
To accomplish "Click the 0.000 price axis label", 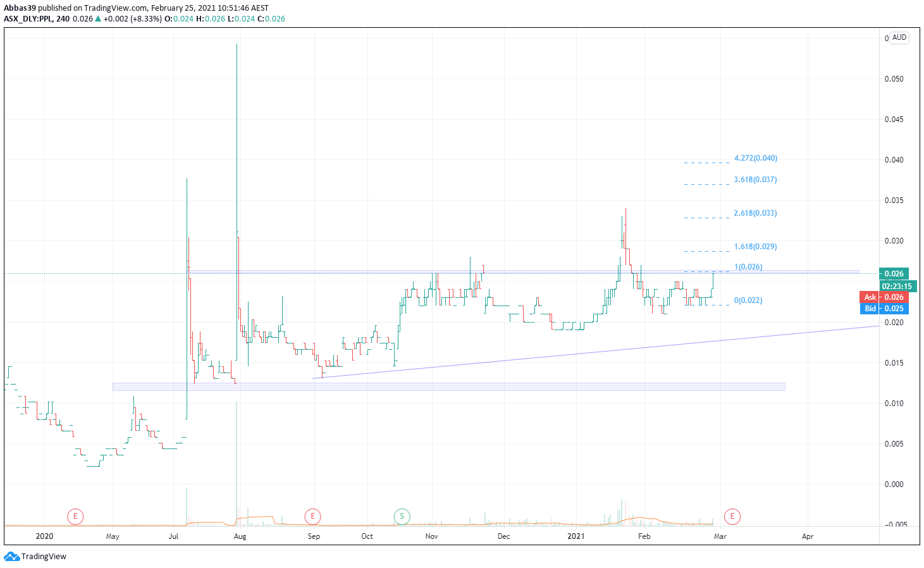I will click(x=894, y=485).
